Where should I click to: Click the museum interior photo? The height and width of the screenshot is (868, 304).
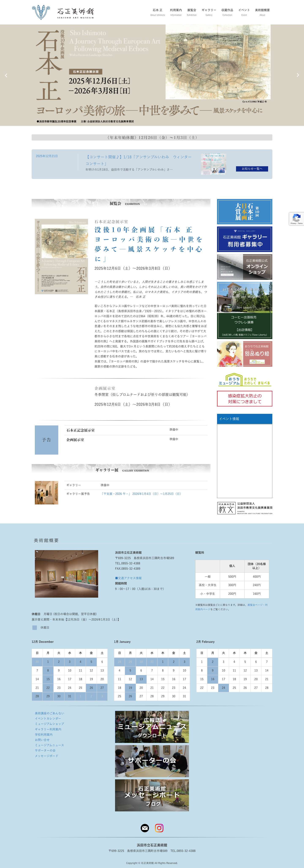pos(67,574)
